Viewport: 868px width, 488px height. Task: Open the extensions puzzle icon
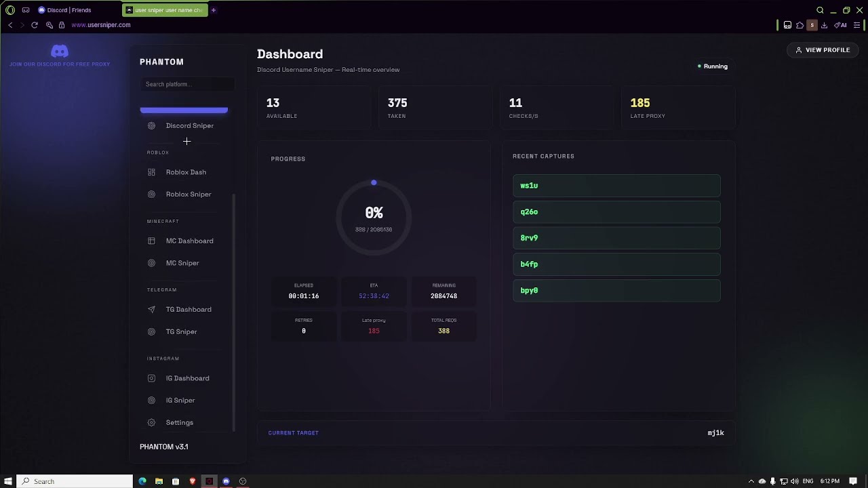click(800, 25)
